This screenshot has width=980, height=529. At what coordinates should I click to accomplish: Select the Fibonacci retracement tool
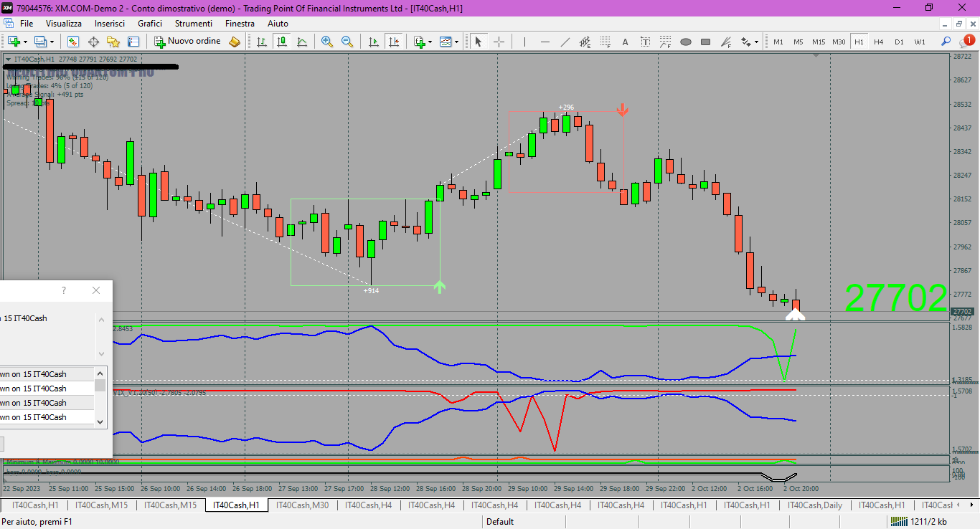click(x=605, y=42)
